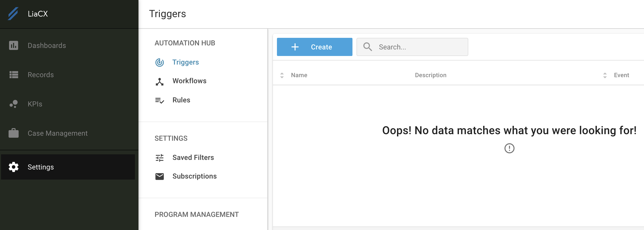Click the LiaCX logo icon

pyautogui.click(x=13, y=14)
